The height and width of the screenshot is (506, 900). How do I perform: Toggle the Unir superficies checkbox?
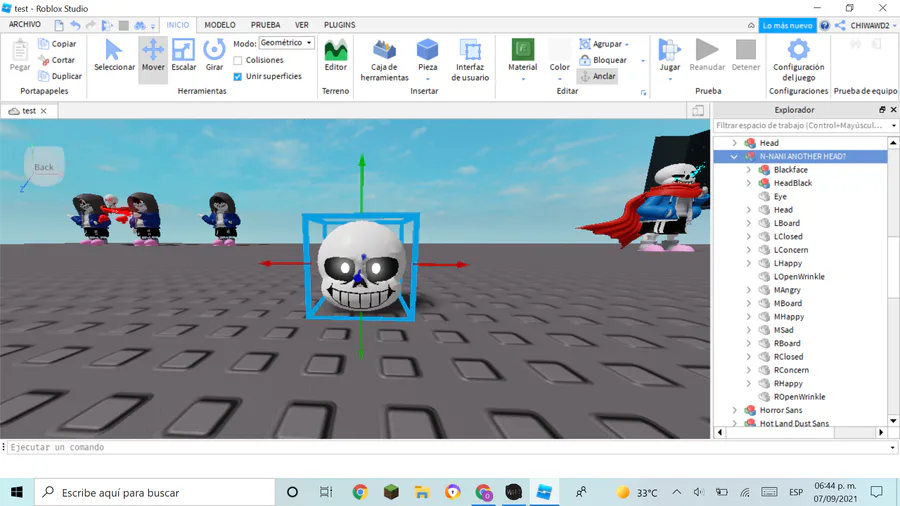[238, 76]
